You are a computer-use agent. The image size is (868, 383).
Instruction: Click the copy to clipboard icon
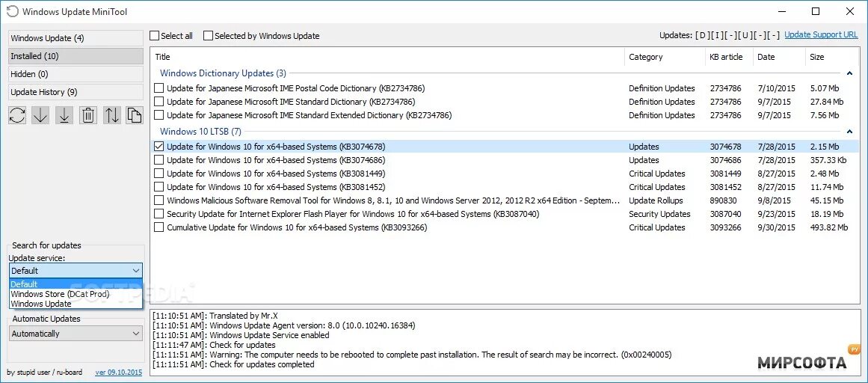134,115
